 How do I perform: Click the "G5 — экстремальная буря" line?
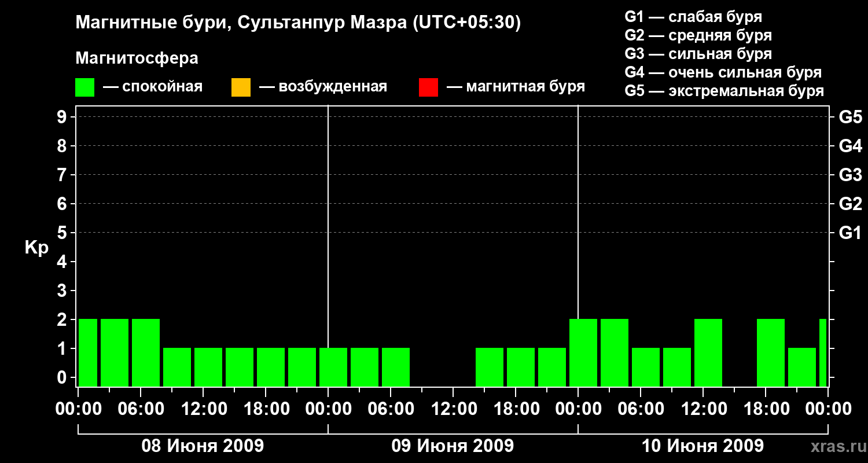click(724, 91)
